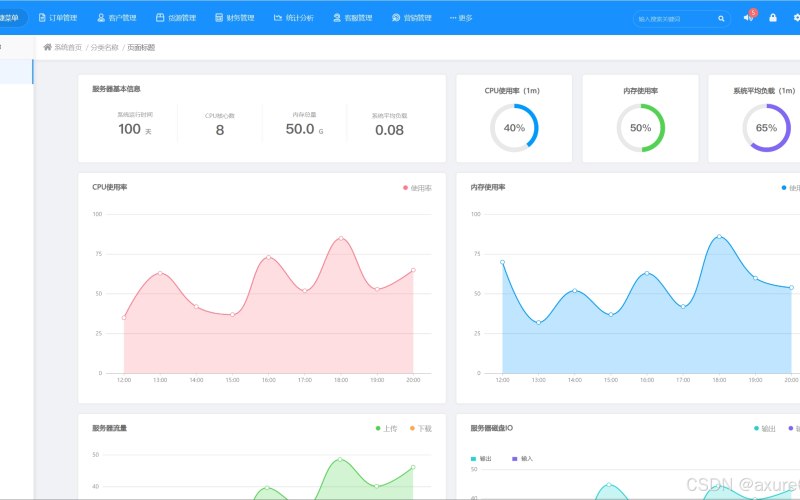Click the 内存使用率 chart data point at 12:00
Screen dimensions: 800x500
pyautogui.click(x=503, y=262)
